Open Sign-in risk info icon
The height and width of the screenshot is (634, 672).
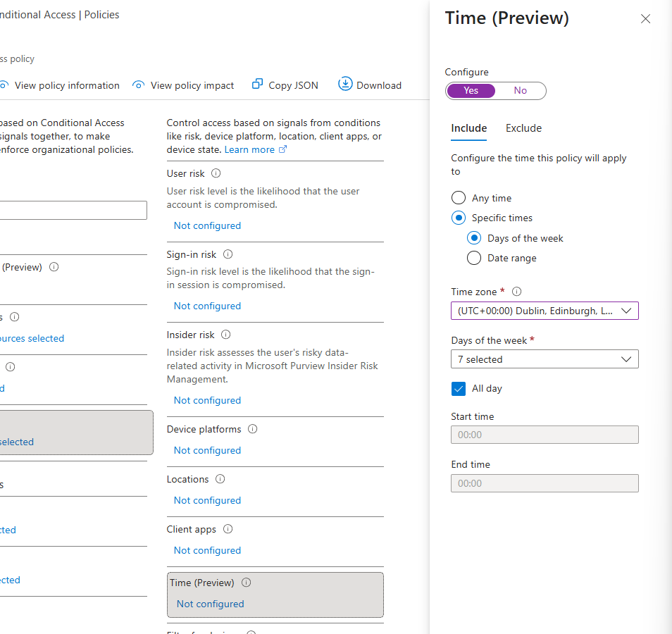[228, 254]
